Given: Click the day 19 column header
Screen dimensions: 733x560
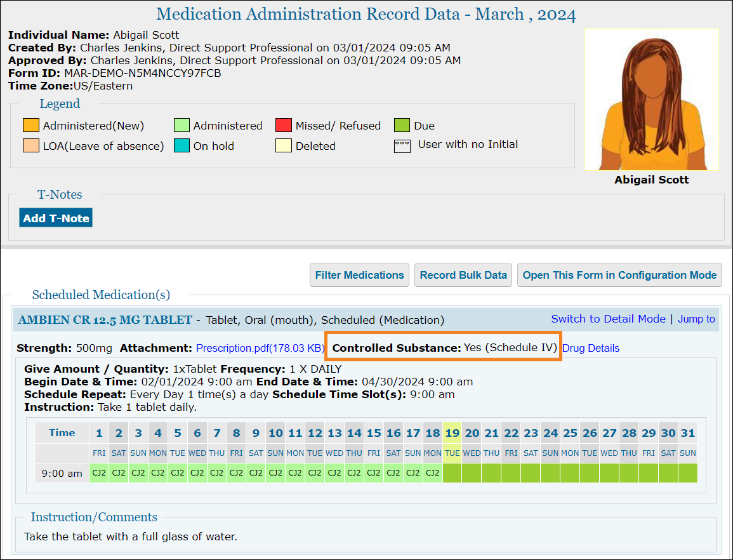Looking at the screenshot, I should point(452,433).
